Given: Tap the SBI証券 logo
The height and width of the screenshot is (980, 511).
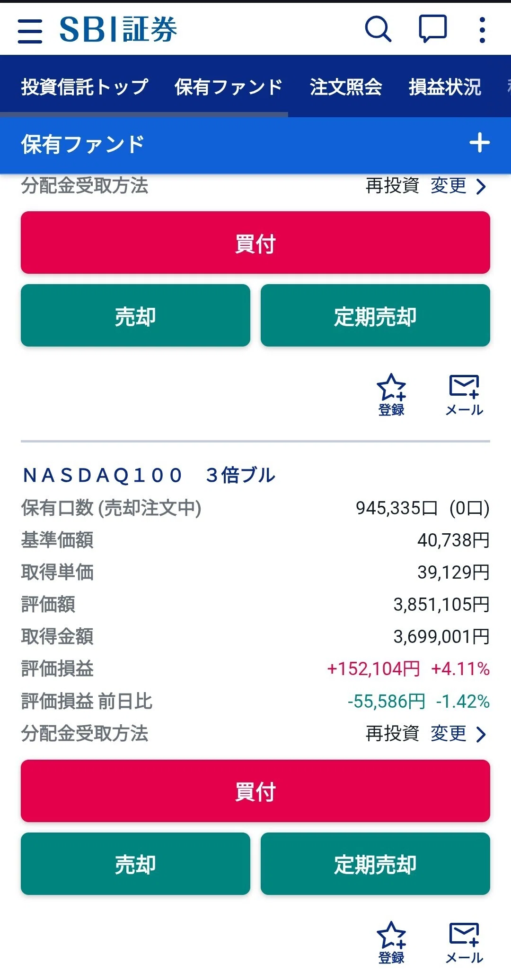Looking at the screenshot, I should pos(118,29).
